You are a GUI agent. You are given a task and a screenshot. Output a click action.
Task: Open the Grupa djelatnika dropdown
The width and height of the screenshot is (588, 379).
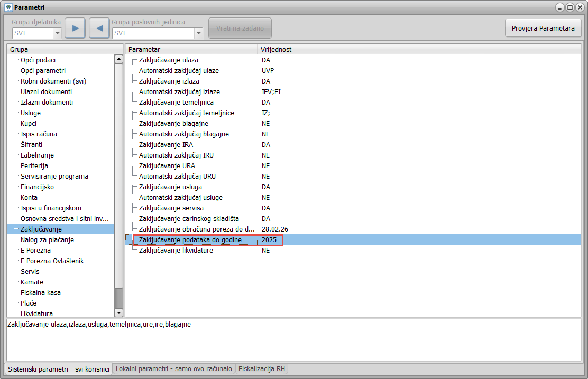(x=57, y=33)
